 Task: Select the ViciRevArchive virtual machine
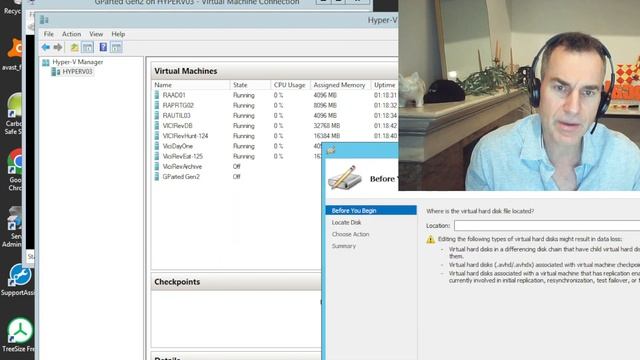tap(182, 167)
